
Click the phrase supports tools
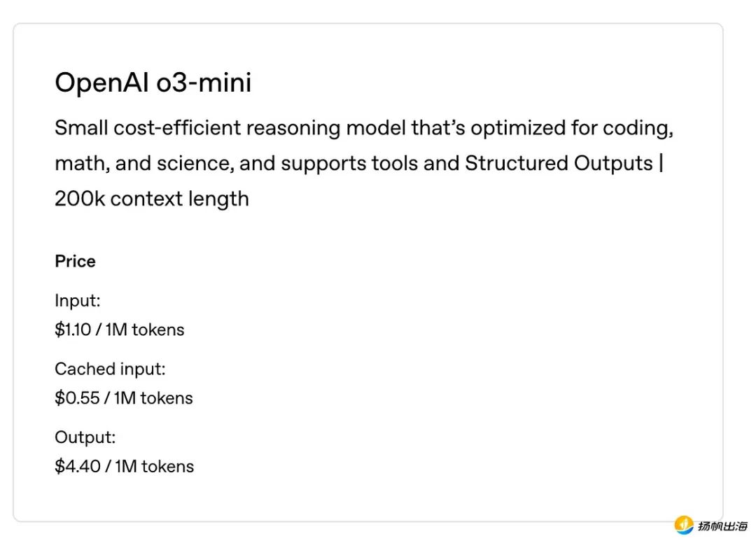[349, 163]
